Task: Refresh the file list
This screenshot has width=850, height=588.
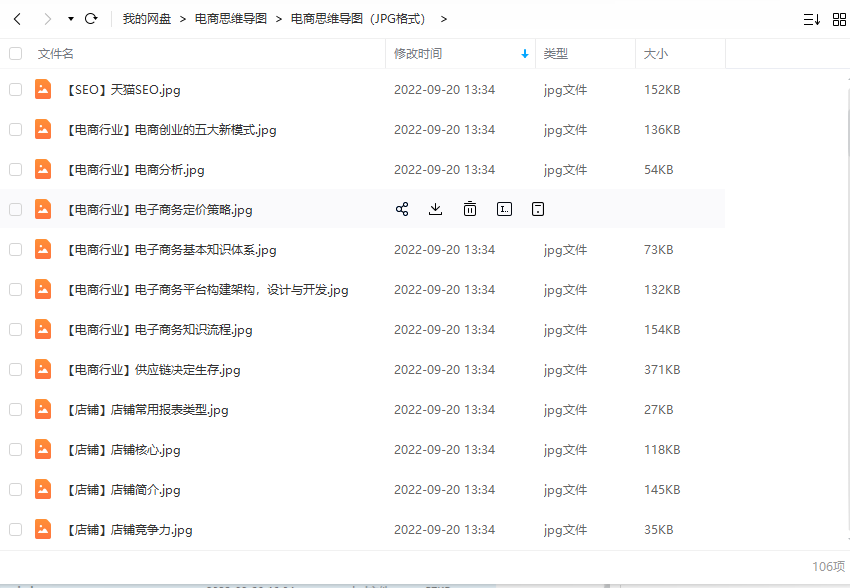Action: coord(91,19)
